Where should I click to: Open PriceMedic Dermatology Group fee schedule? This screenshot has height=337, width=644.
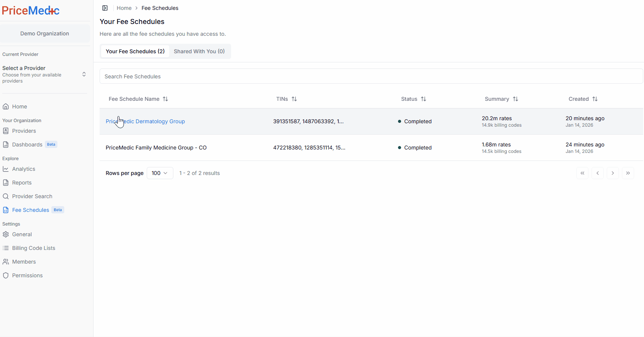(145, 121)
